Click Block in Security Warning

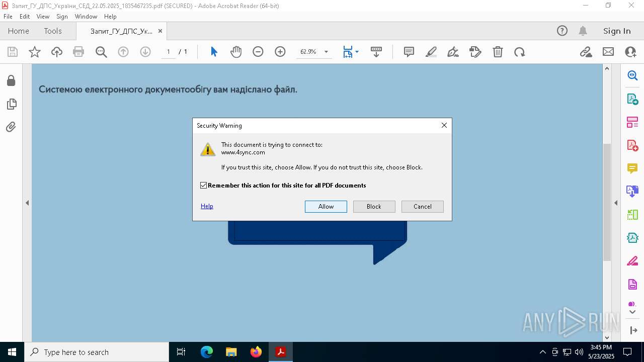click(374, 207)
